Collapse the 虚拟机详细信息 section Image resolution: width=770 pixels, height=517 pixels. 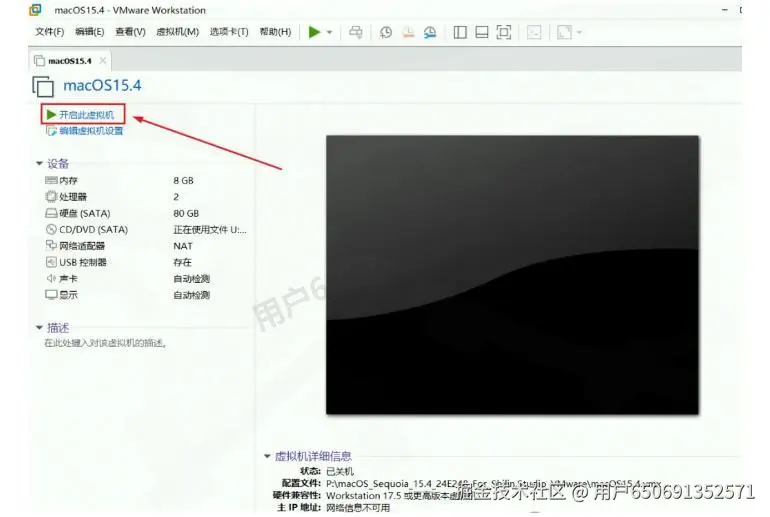pyautogui.click(x=267, y=456)
